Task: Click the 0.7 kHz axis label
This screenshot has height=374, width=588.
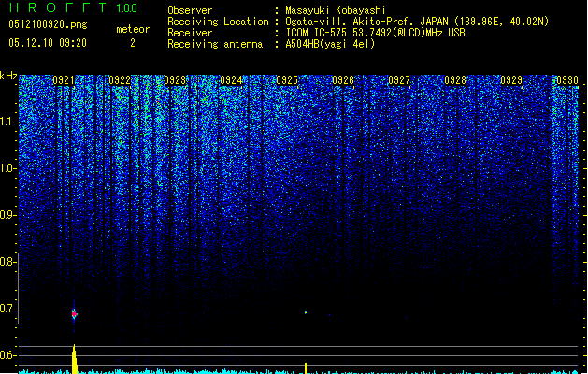Action: (7, 309)
